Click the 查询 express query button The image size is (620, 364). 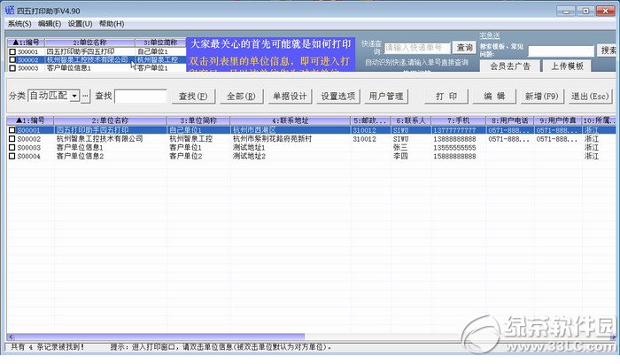[x=465, y=48]
